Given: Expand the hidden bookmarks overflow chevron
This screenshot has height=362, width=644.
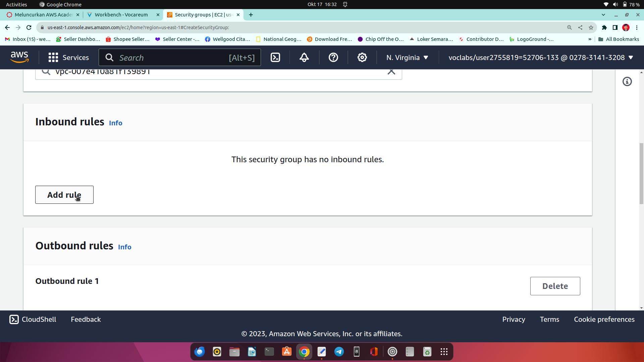Looking at the screenshot, I should pyautogui.click(x=590, y=39).
